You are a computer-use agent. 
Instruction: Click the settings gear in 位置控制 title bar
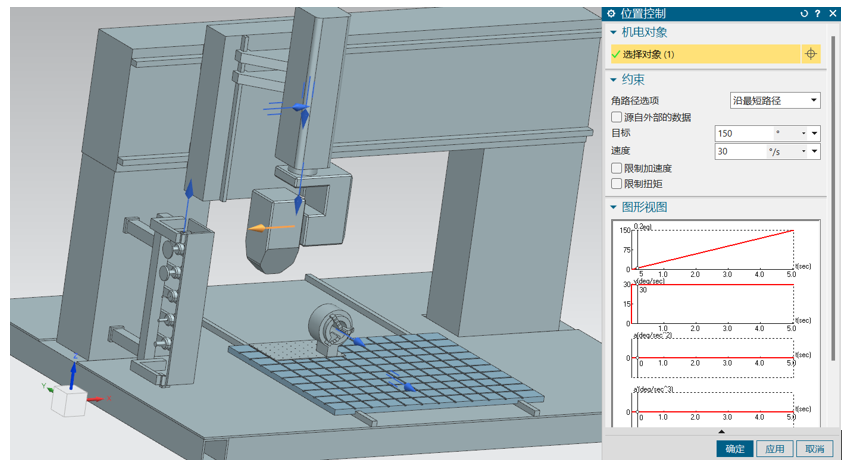611,13
